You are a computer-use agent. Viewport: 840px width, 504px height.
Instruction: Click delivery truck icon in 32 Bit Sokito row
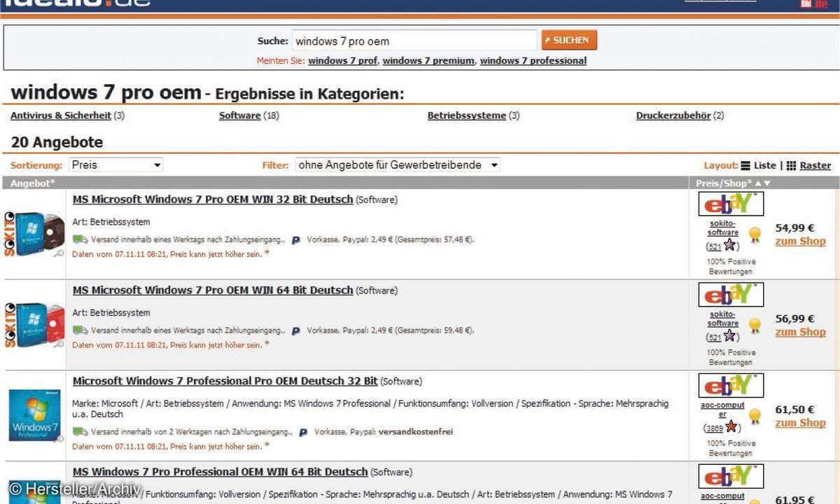coord(80,239)
